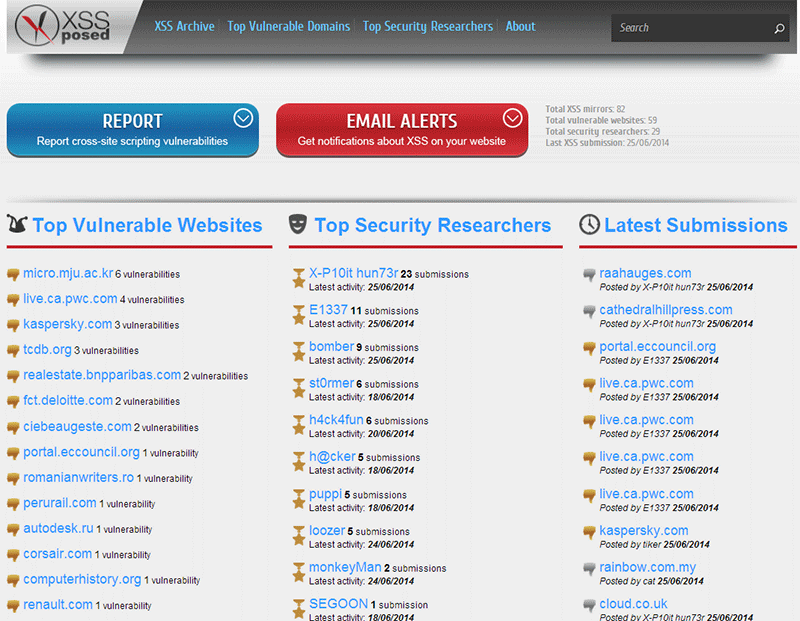Click 'Posted by cat 25/06/2014' text

pos(652,581)
